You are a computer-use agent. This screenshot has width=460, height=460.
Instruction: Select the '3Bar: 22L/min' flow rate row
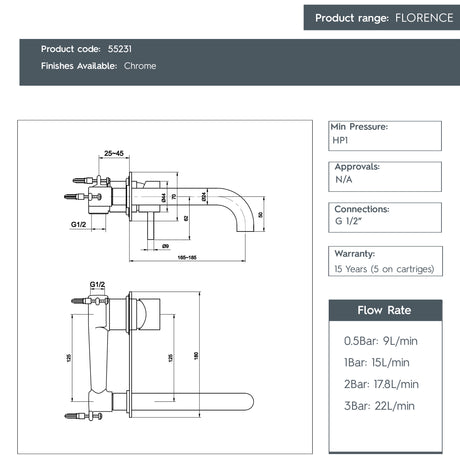[379, 406]
